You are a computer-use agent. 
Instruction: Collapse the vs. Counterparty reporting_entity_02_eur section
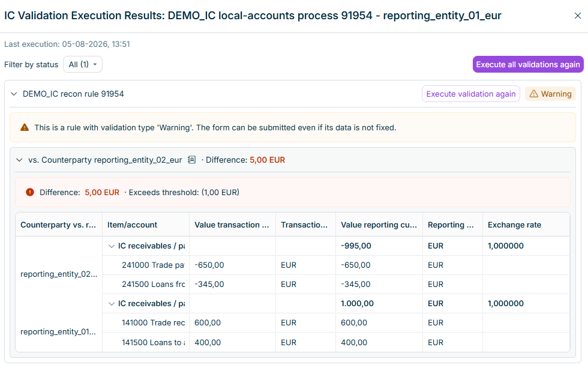coord(19,160)
